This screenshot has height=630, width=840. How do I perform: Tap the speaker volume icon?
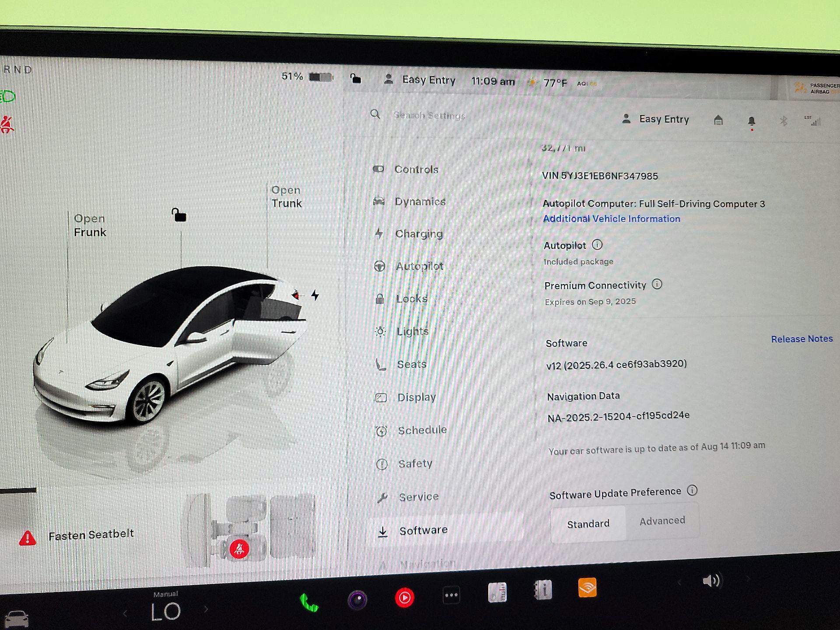point(711,581)
